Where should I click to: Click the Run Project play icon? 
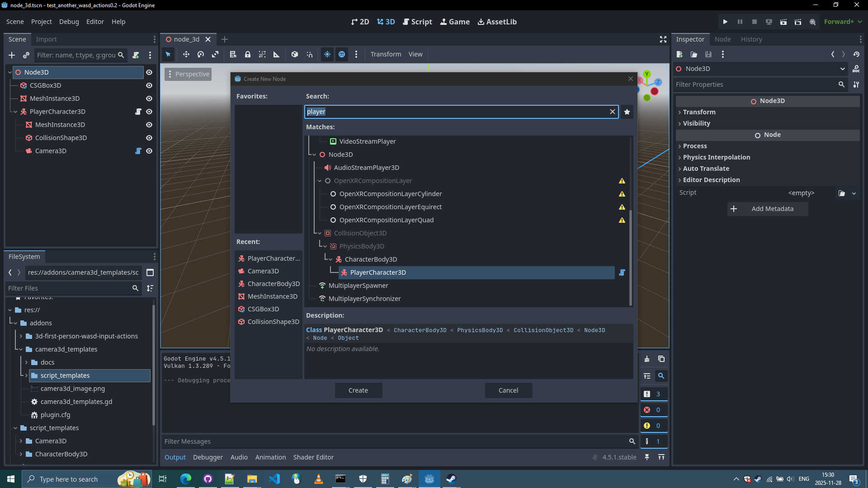[725, 22]
